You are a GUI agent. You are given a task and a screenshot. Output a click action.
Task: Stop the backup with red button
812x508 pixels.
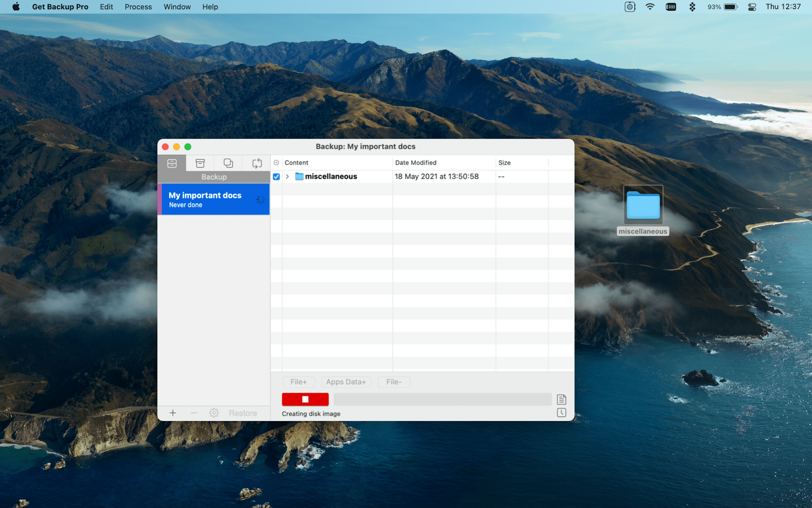[305, 399]
